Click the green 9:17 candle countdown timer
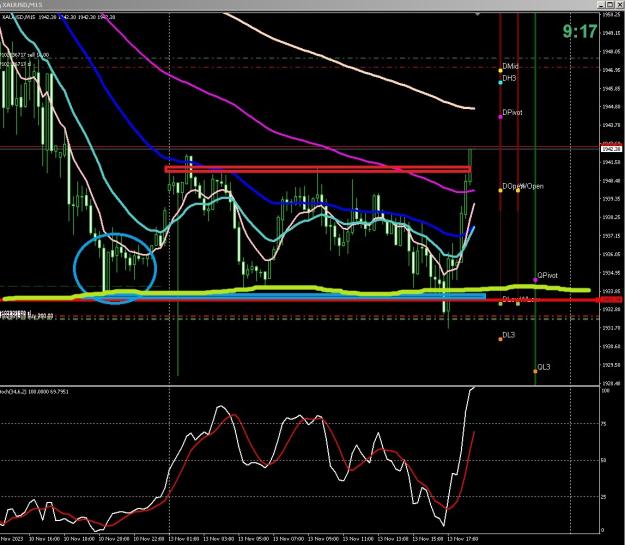 580,31
